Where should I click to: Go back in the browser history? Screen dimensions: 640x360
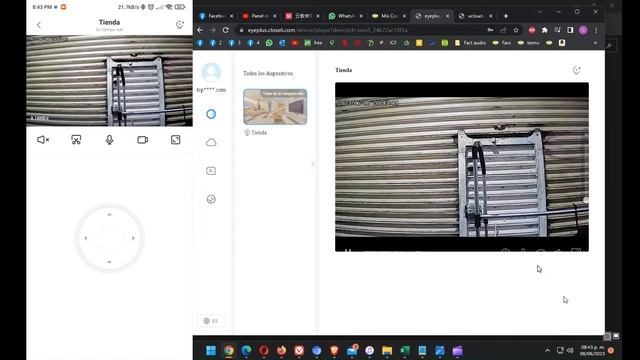coord(200,30)
